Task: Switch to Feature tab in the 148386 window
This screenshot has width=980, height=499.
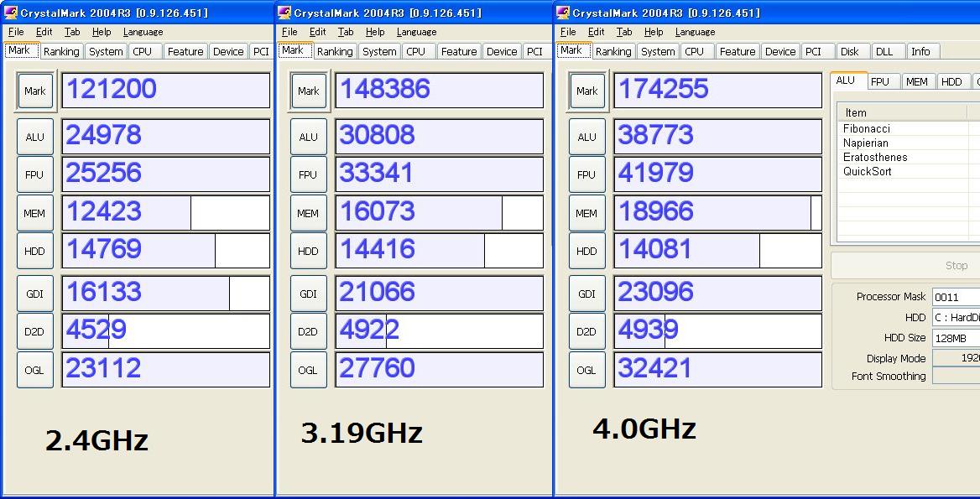Action: [459, 52]
